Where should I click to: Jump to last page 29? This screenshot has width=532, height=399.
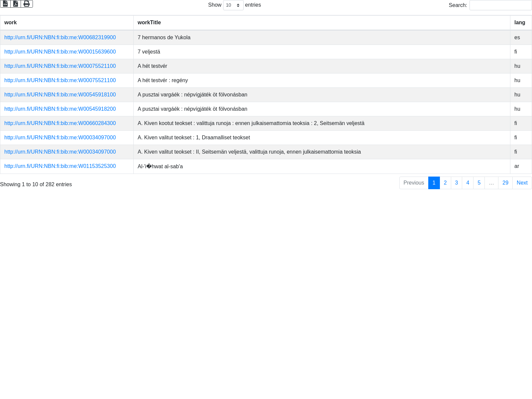pos(505,183)
